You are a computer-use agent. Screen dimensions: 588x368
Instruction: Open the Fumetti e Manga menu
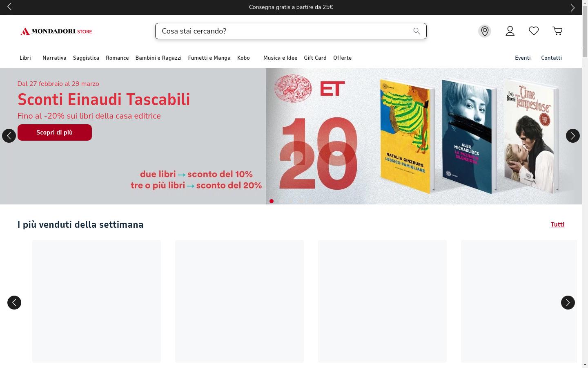coord(209,58)
